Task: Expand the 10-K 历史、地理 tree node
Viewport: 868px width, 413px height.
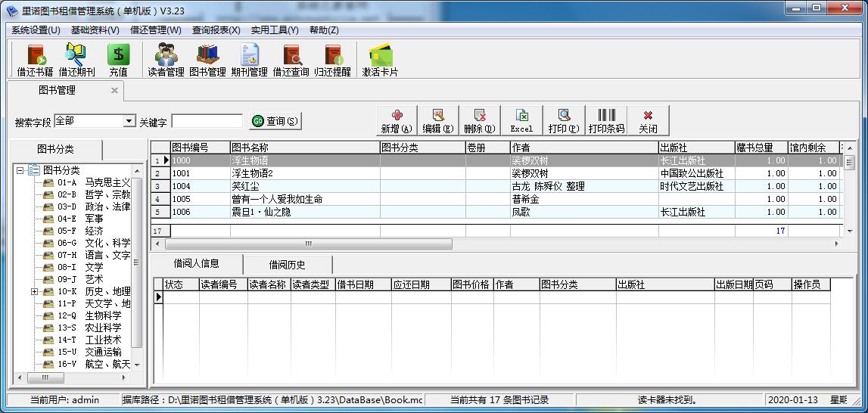Action: pos(35,291)
